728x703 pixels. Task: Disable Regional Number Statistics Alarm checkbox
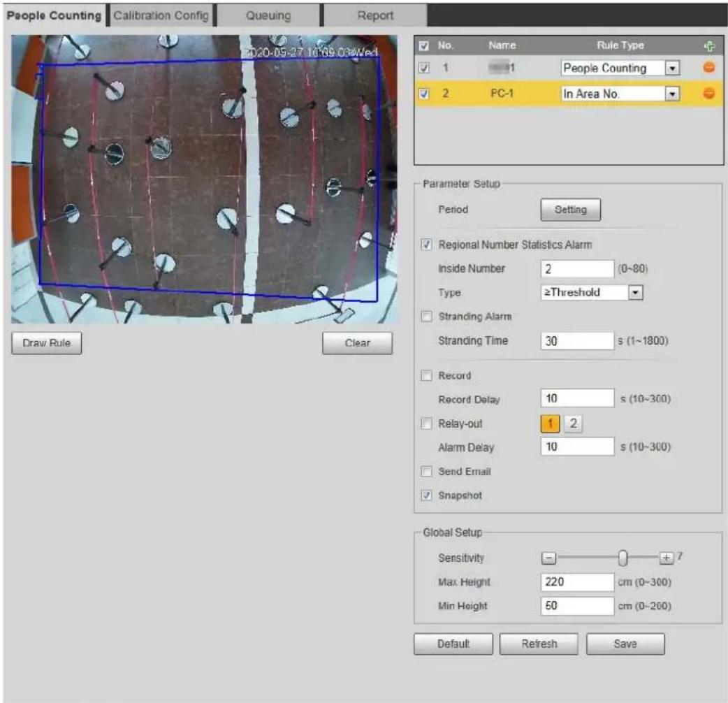coord(426,245)
